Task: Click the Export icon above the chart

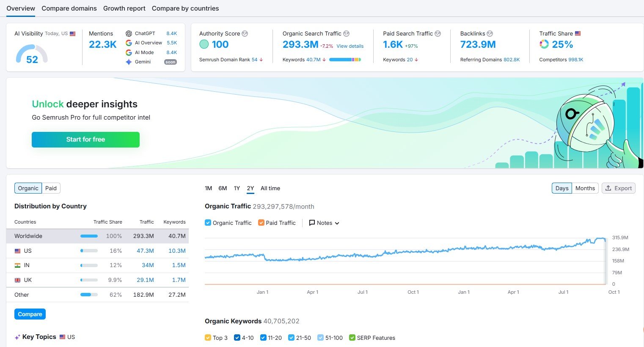Action: [x=609, y=188]
